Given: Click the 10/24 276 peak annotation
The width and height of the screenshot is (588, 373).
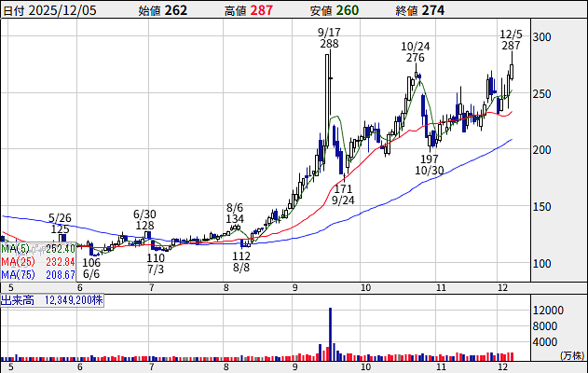Looking at the screenshot, I should [x=415, y=52].
